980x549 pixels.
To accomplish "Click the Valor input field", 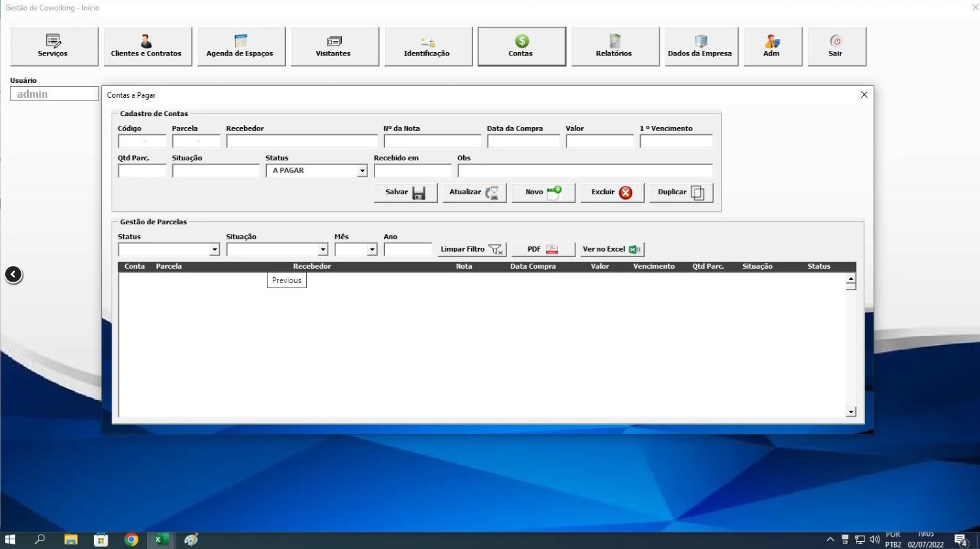I will click(600, 141).
